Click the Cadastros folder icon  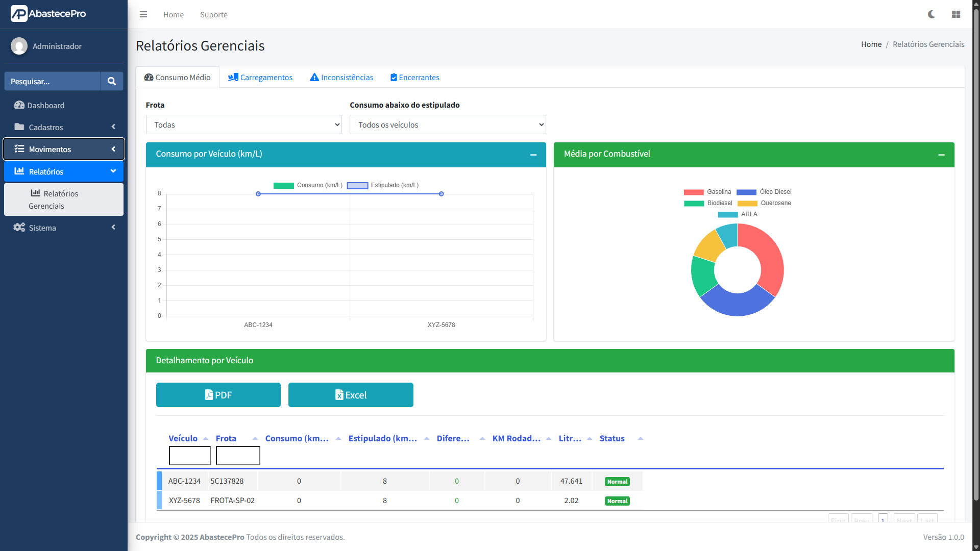(19, 127)
